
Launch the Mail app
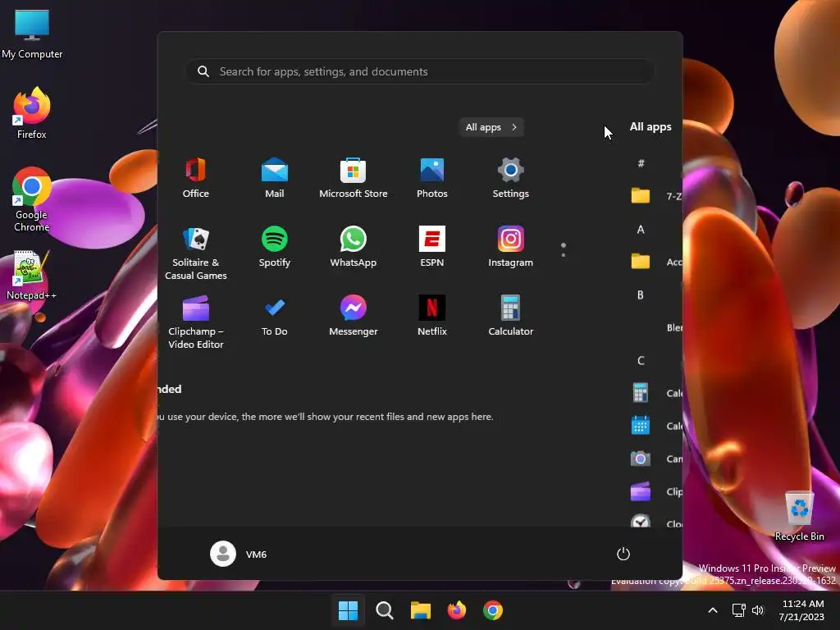pos(274,178)
